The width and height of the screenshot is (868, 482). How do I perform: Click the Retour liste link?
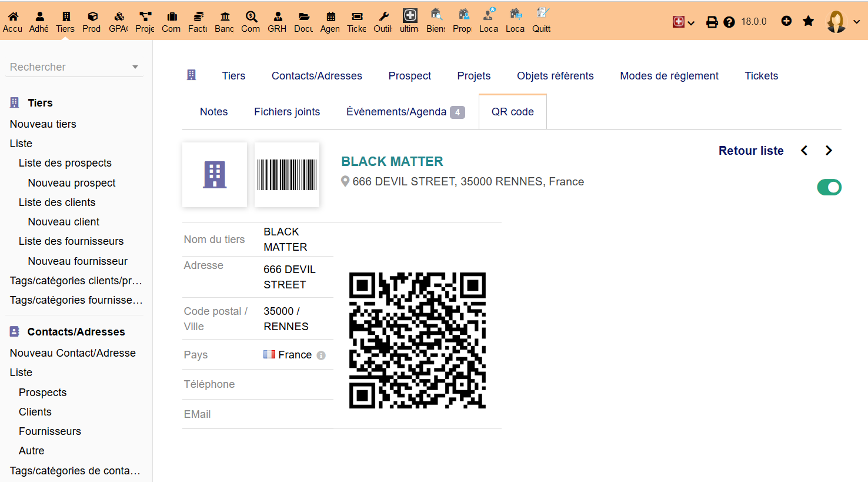pyautogui.click(x=751, y=151)
